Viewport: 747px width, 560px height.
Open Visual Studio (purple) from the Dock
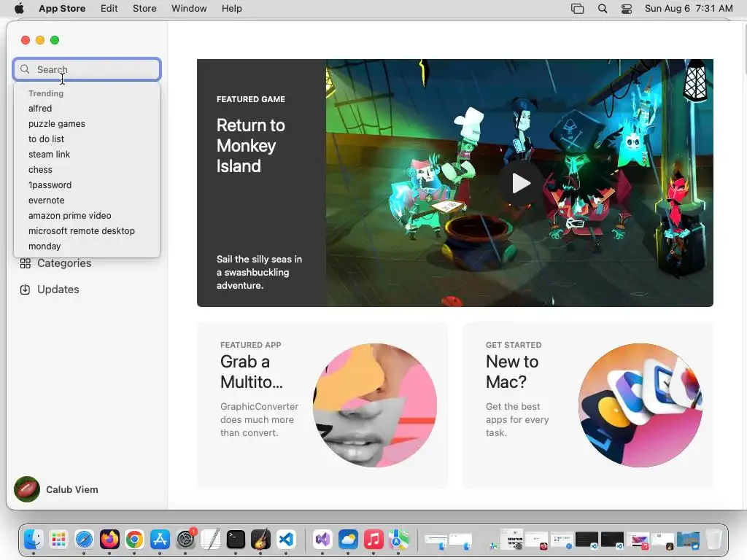click(322, 540)
